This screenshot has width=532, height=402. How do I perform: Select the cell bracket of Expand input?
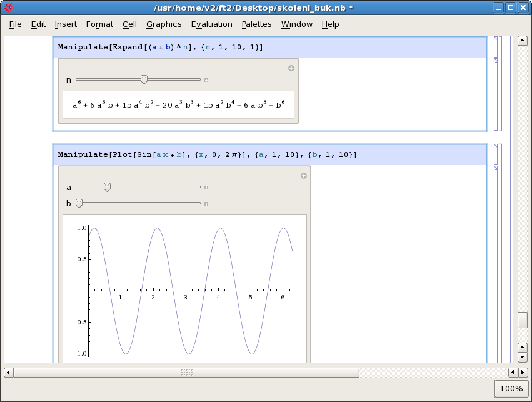496,47
